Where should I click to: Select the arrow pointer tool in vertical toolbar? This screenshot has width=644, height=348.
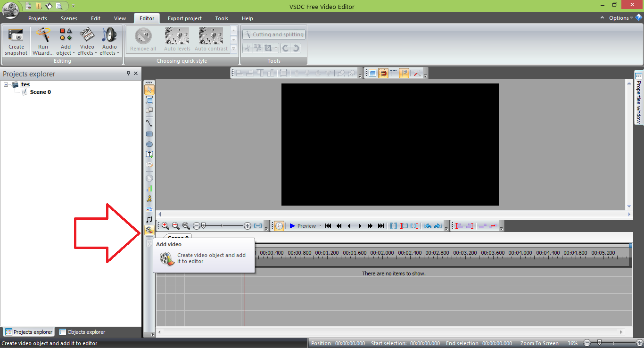coord(149,89)
